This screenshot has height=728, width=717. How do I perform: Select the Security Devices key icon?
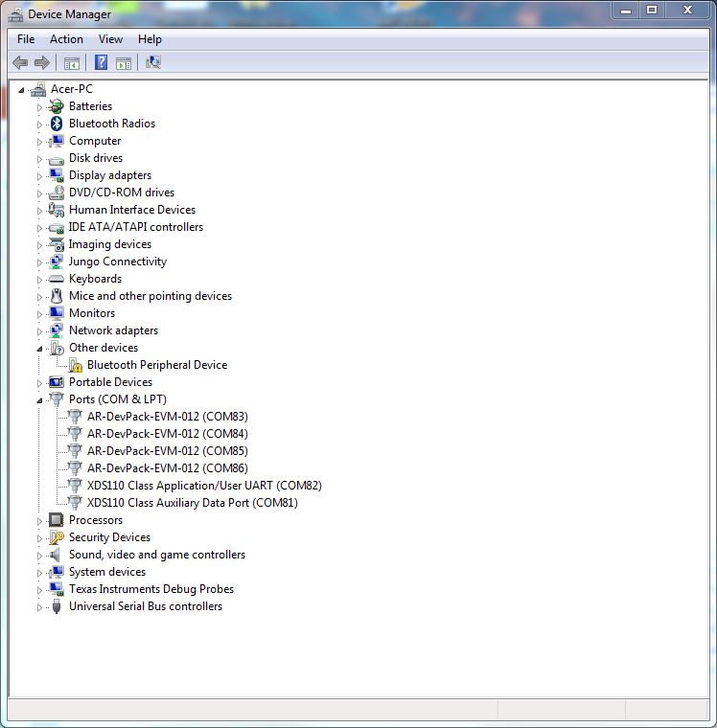57,537
